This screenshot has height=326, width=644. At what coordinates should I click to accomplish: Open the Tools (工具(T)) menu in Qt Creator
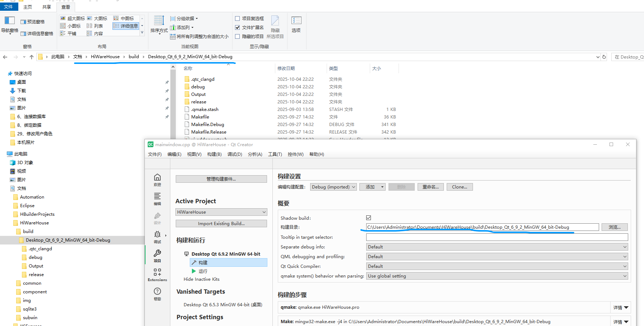click(275, 154)
